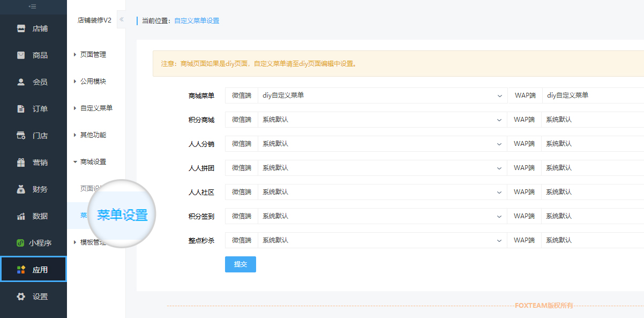Open the 积分商城 WeChat dropdown
The width and height of the screenshot is (644, 318).
[x=380, y=119]
